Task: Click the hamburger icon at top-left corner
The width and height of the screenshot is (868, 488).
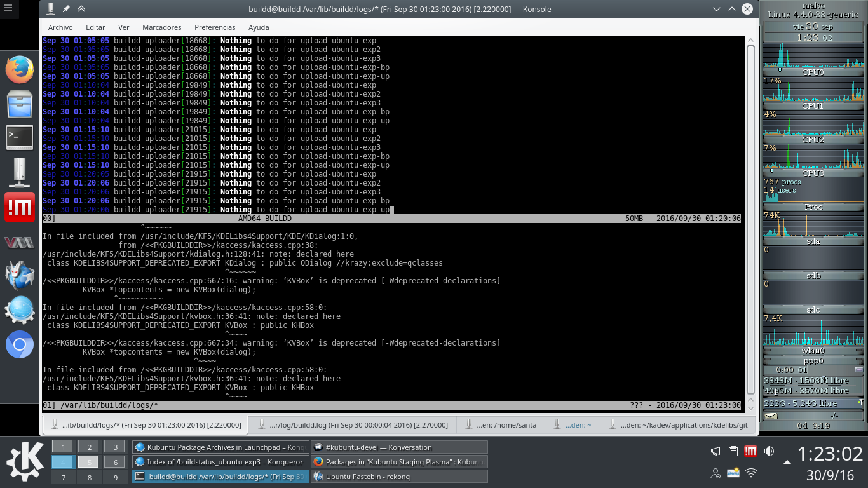Action: point(7,9)
